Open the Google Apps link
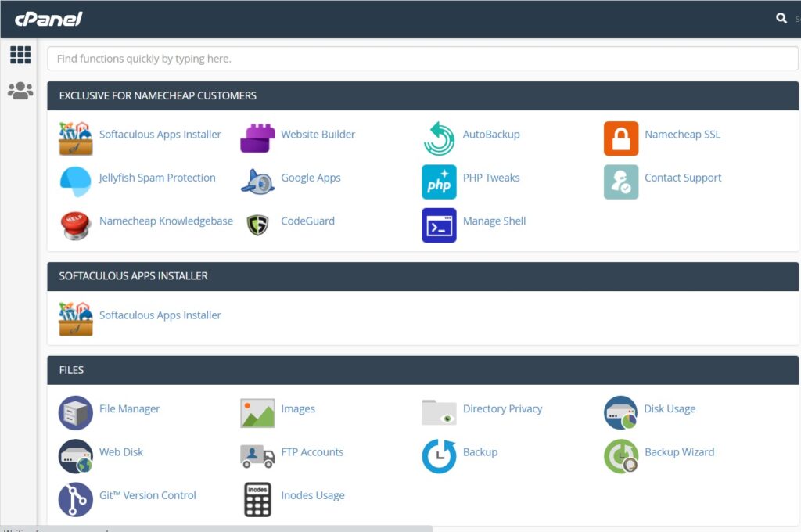801x532 pixels. click(311, 178)
